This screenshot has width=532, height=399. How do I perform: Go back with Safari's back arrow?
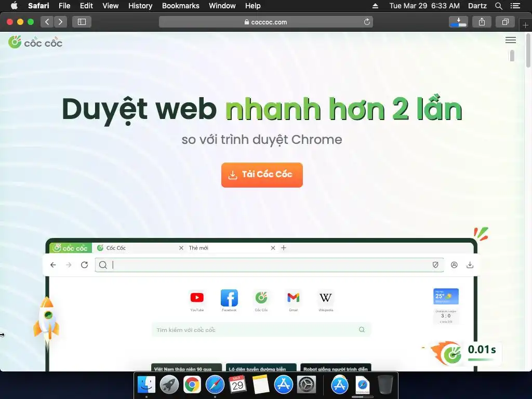click(47, 22)
